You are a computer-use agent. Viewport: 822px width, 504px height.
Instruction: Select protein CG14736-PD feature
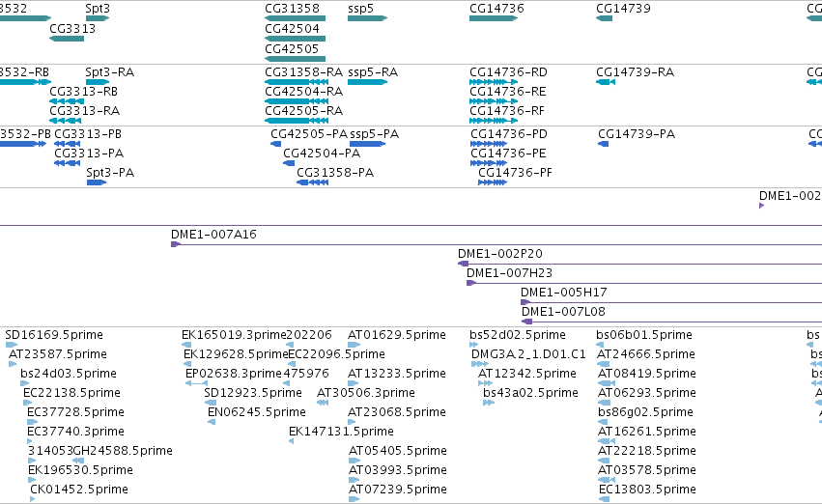click(489, 144)
